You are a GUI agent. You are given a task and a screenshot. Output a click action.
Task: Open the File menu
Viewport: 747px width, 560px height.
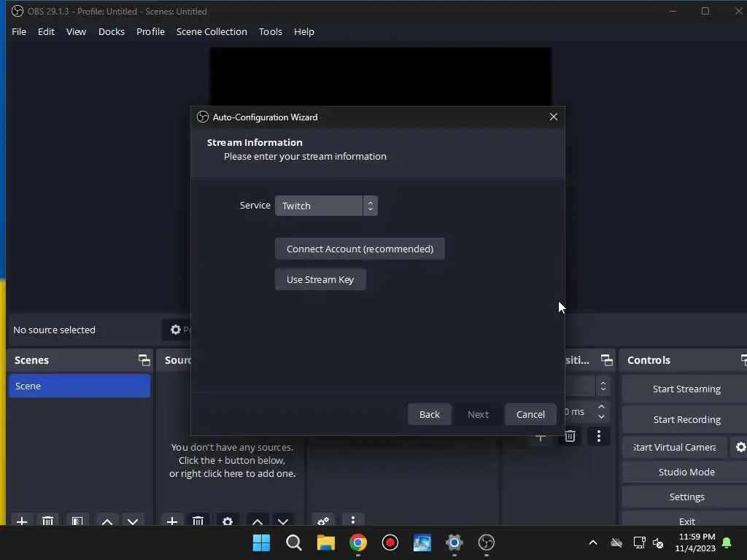coord(19,31)
